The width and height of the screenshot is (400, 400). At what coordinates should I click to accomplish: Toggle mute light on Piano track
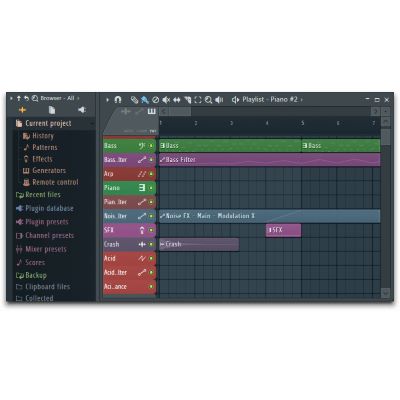(151, 188)
